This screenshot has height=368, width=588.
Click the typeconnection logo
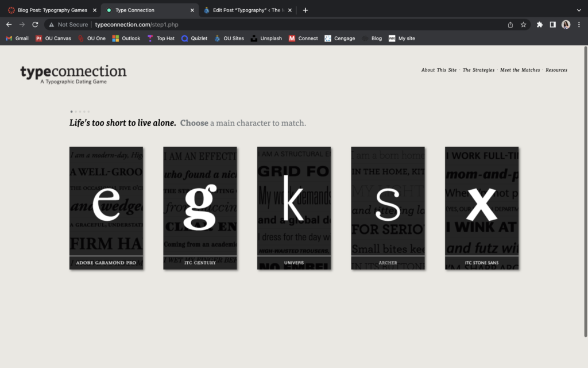tap(73, 74)
